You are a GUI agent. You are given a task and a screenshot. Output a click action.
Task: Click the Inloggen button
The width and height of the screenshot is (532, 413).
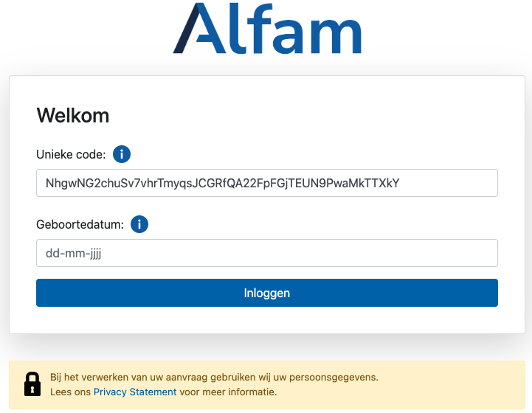267,293
